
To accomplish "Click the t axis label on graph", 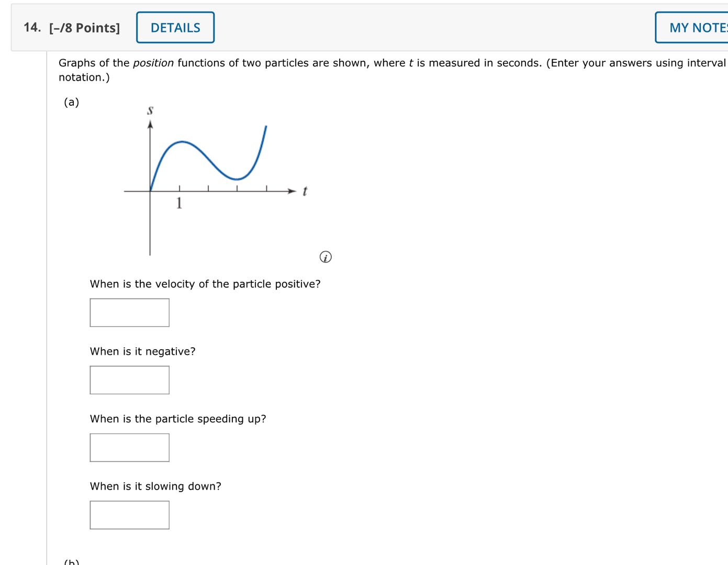I will (x=304, y=191).
